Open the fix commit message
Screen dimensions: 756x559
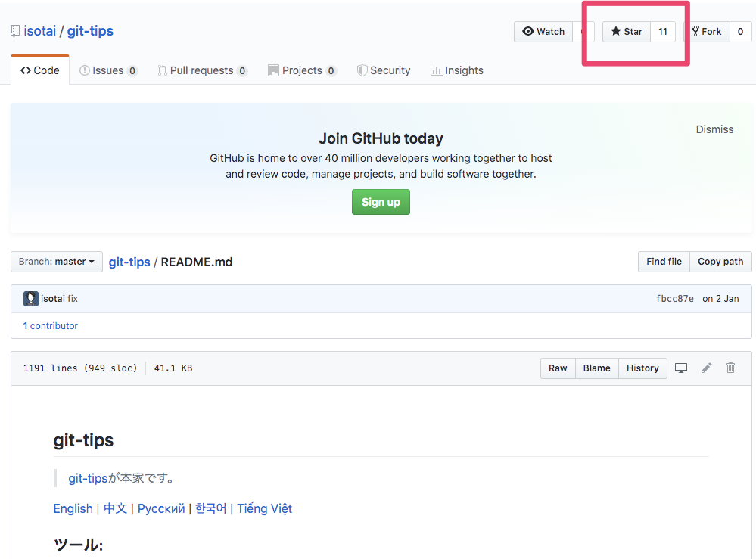(73, 299)
